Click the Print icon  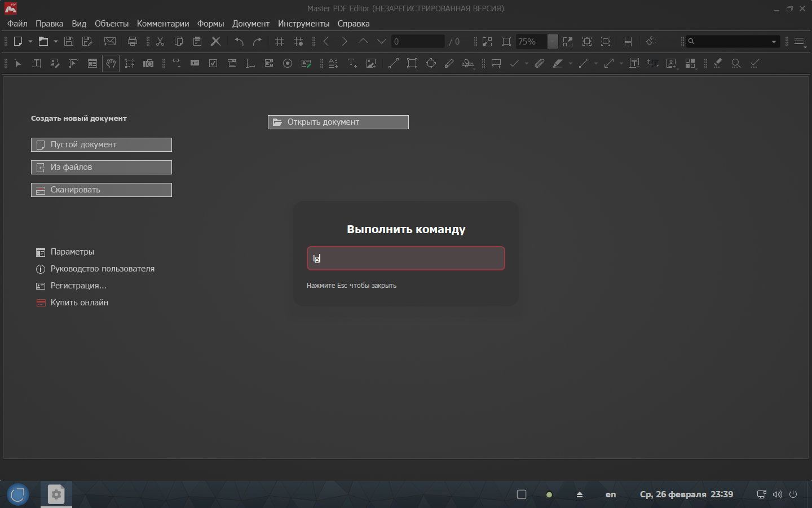(x=133, y=41)
